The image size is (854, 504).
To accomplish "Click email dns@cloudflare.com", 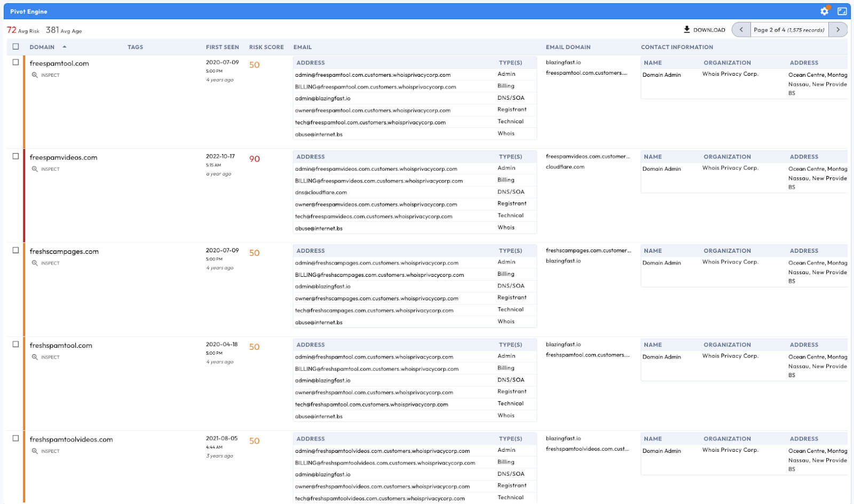I will [321, 193].
